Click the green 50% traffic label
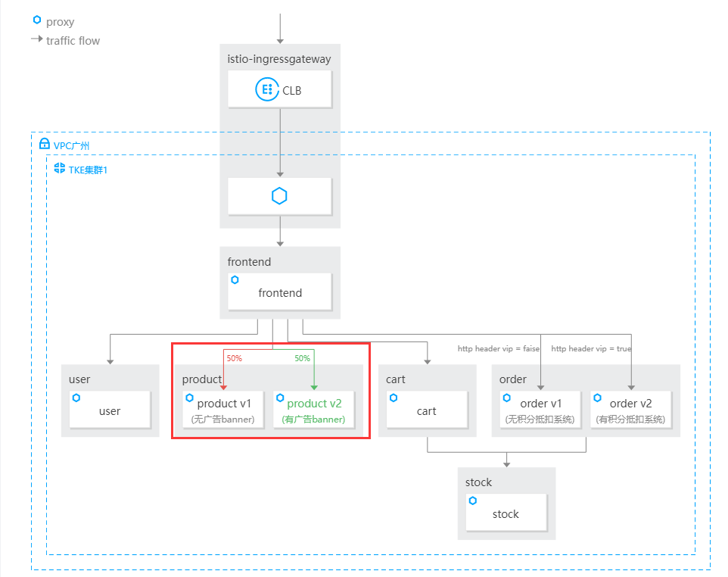 tap(302, 358)
